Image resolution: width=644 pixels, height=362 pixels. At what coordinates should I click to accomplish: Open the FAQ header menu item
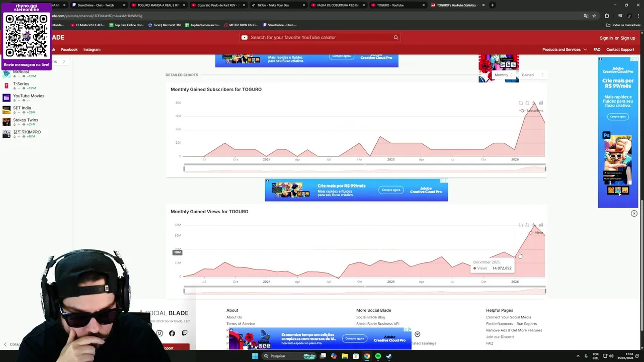click(597, 50)
